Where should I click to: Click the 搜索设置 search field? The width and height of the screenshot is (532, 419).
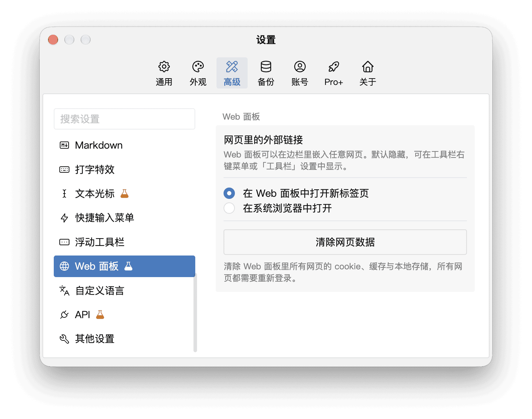125,119
